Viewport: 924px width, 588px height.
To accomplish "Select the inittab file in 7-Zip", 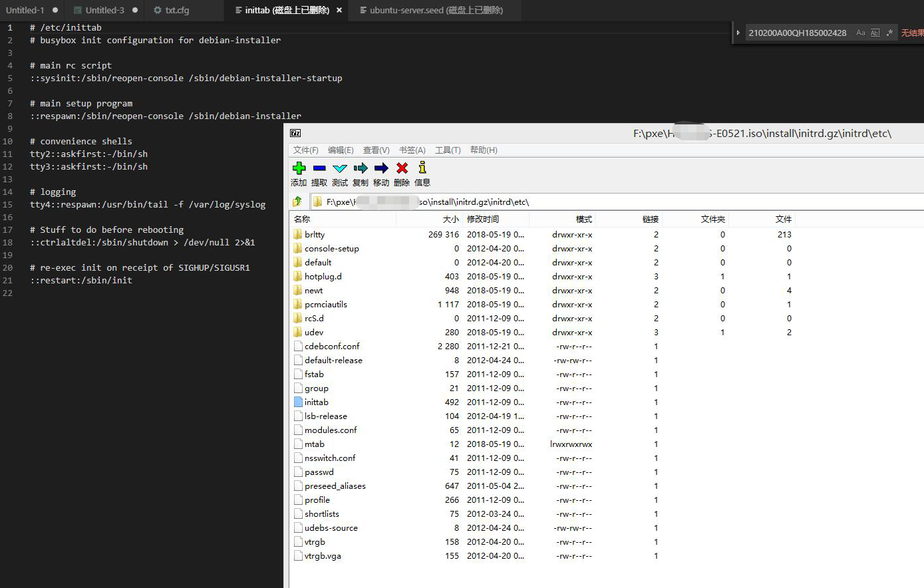I will coord(317,402).
